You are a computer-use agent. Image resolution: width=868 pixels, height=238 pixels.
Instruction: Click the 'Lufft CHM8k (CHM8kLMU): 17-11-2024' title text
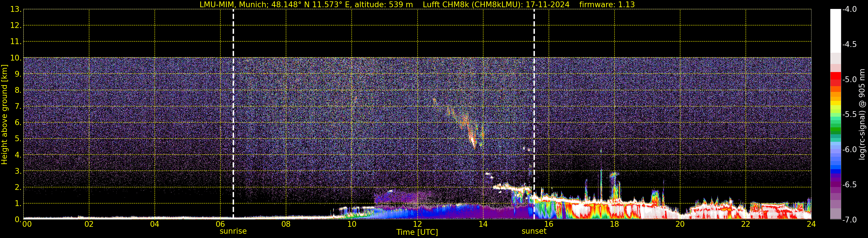(496, 5)
